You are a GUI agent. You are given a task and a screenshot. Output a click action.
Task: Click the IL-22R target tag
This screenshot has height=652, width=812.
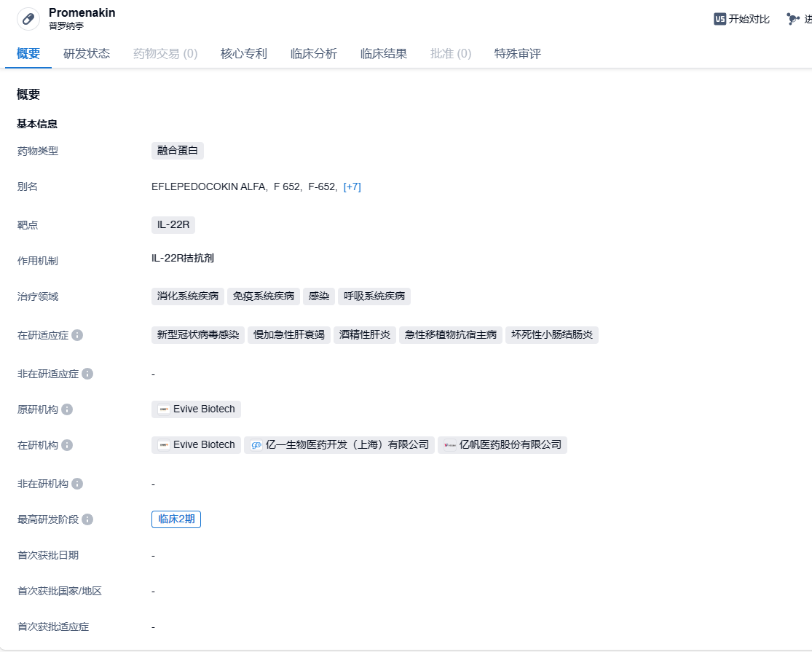click(x=173, y=224)
